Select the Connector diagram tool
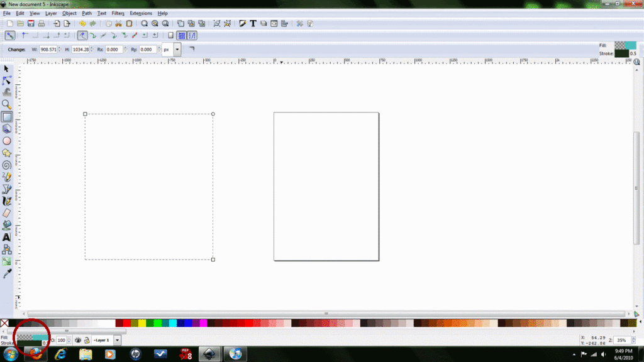 (x=6, y=249)
